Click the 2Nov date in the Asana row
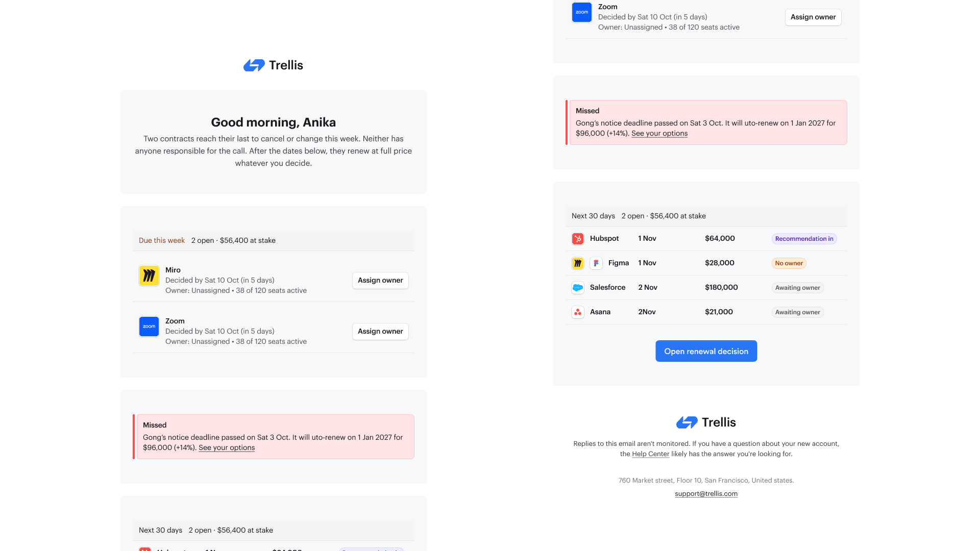Image resolution: width=980 pixels, height=551 pixels. point(647,312)
